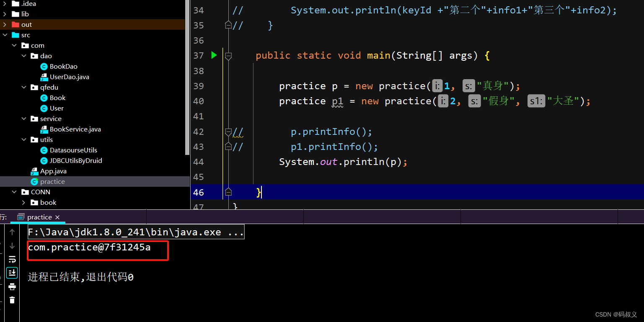Click the App.java file icon
Image resolution: width=644 pixels, height=322 pixels.
click(34, 171)
